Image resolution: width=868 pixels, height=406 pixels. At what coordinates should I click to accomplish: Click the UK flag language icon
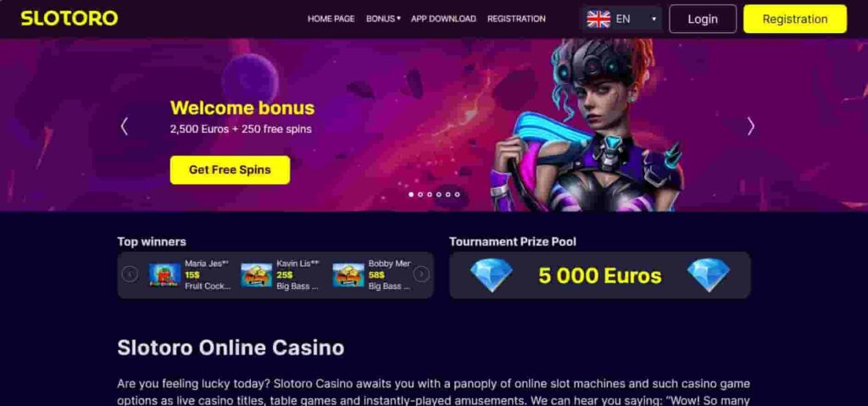point(598,19)
